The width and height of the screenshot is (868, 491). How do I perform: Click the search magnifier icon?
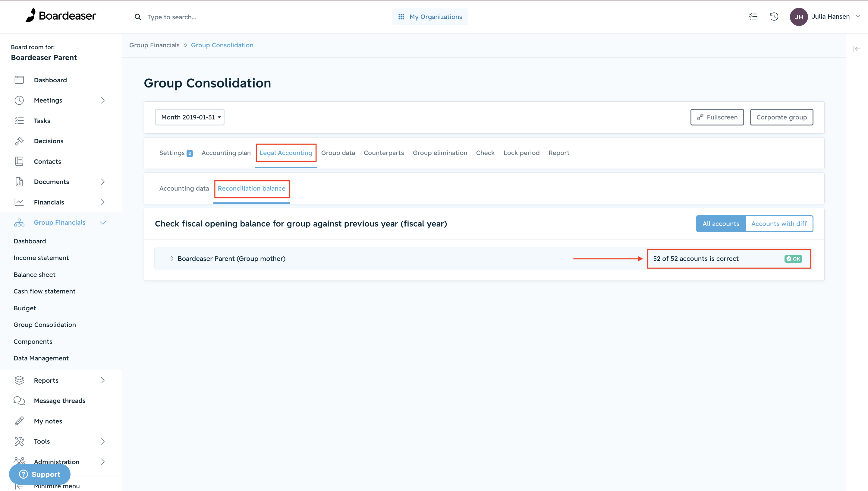tap(137, 17)
